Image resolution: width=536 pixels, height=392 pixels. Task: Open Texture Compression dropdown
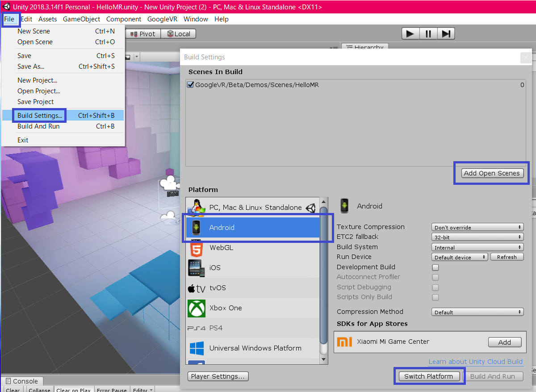click(x=477, y=227)
